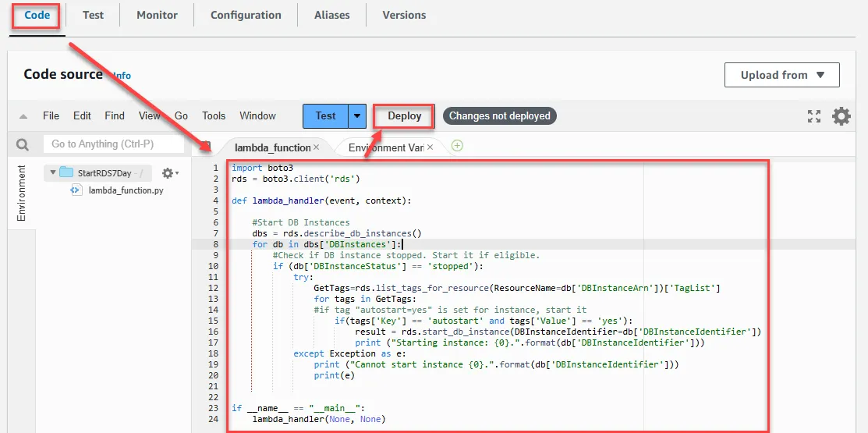Switch to the Test tab
The height and width of the screenshot is (433, 868).
pyautogui.click(x=93, y=15)
